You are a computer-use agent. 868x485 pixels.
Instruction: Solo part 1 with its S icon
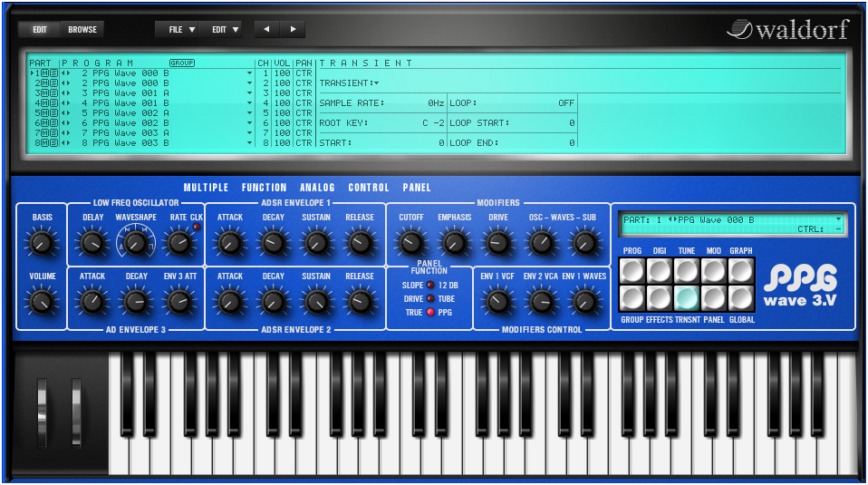(x=53, y=73)
